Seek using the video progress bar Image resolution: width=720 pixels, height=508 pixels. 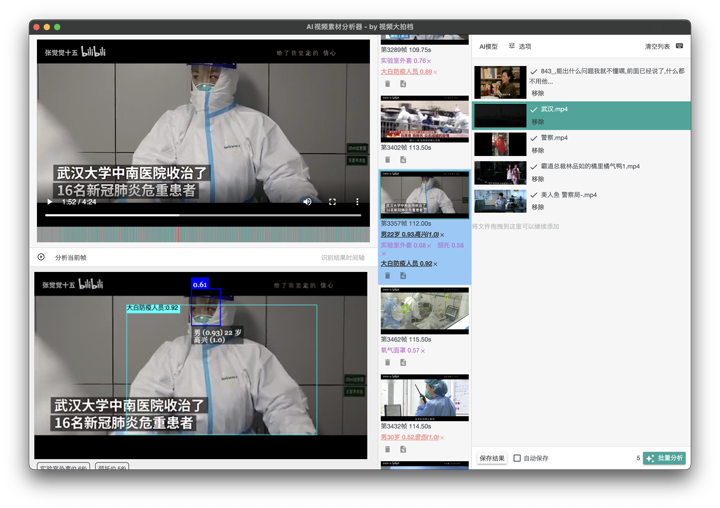coord(203,214)
